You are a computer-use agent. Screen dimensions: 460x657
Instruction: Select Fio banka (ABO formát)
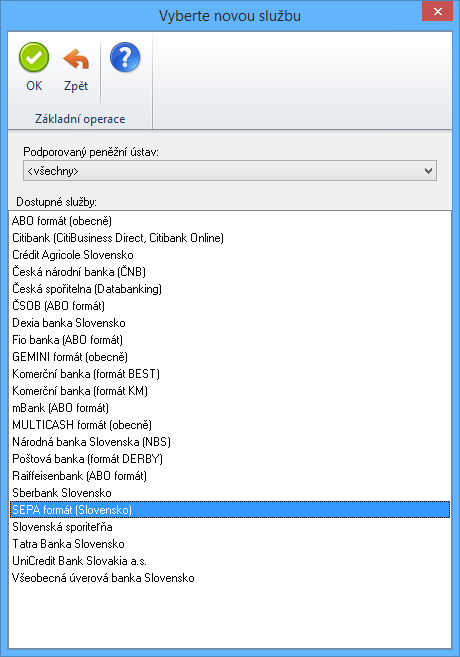(x=230, y=340)
